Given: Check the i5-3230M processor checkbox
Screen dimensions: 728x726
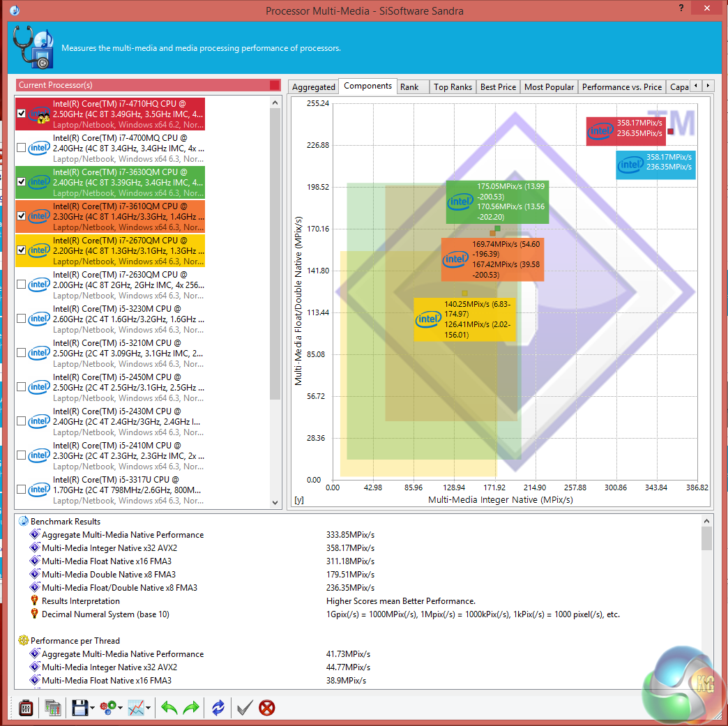Looking at the screenshot, I should [x=21, y=319].
